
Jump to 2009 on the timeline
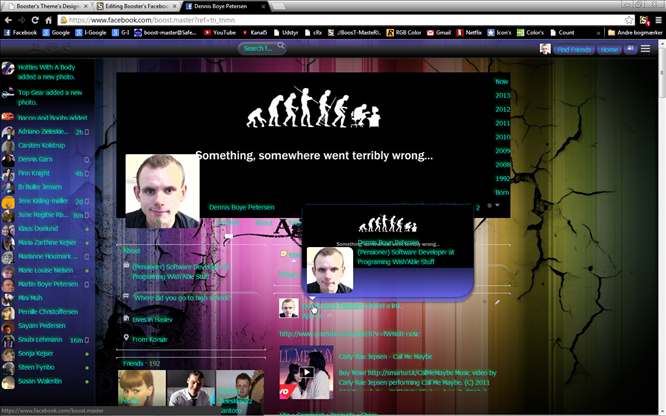coord(502,151)
